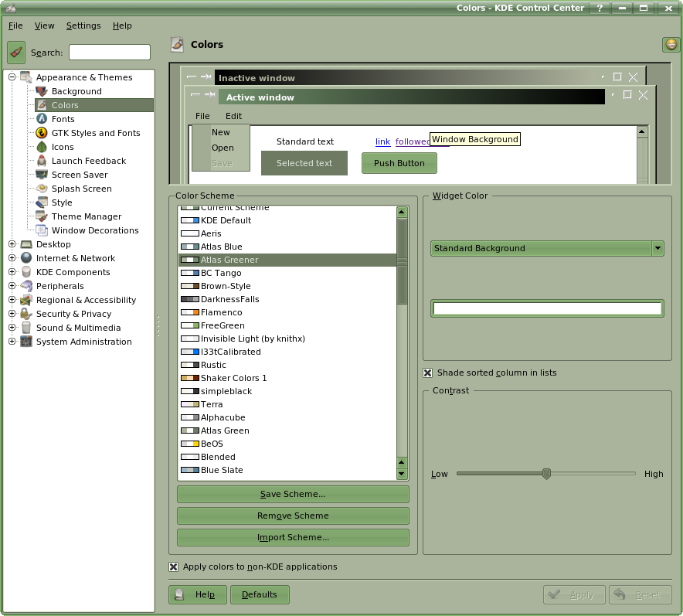Click the Active window title bar in preview
This screenshot has width=683, height=616.
click(x=412, y=97)
